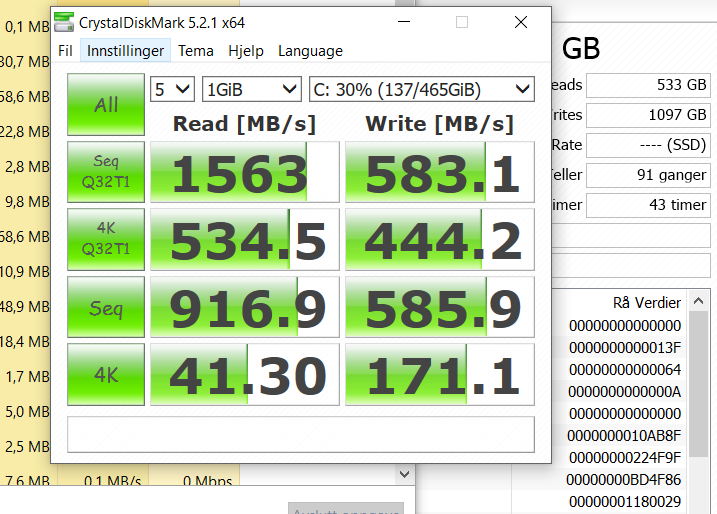This screenshot has height=514, width=717.
Task: Select raw value 0000000010AB8F
Action: click(x=624, y=436)
